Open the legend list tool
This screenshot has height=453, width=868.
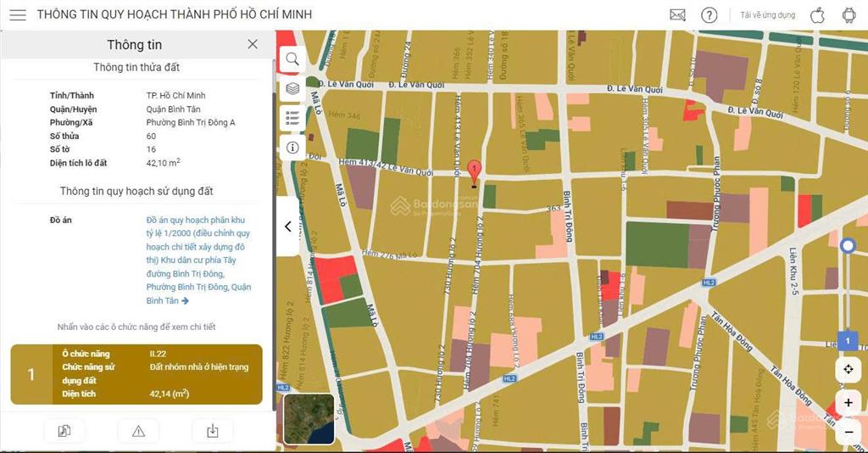point(292,118)
